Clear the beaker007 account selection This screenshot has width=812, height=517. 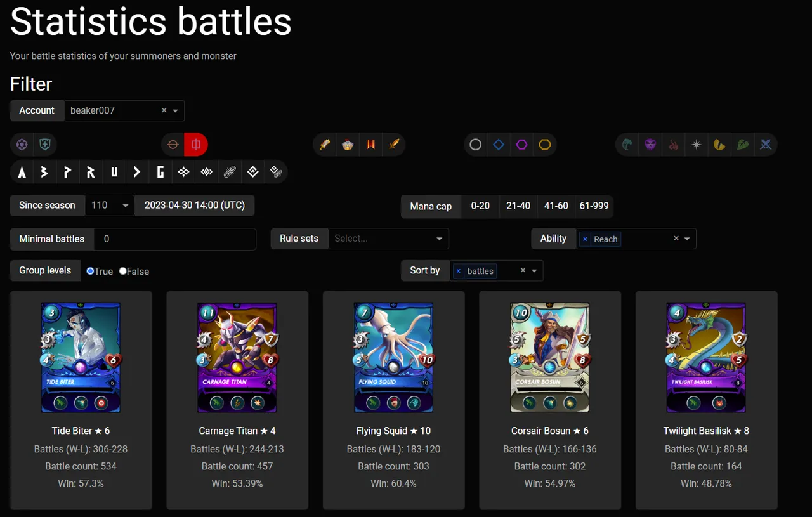[164, 110]
